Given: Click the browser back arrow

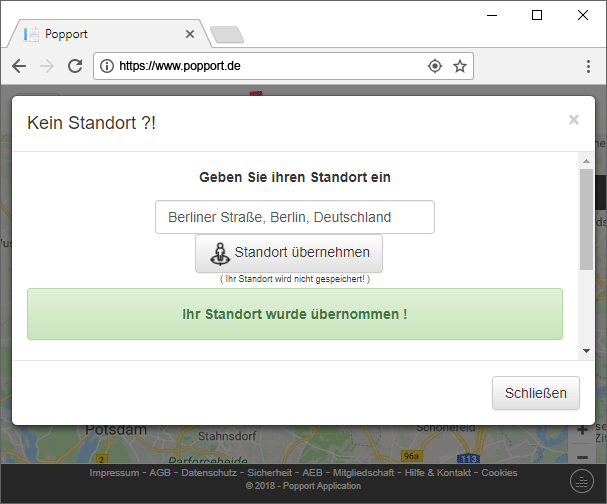Looking at the screenshot, I should (x=19, y=66).
